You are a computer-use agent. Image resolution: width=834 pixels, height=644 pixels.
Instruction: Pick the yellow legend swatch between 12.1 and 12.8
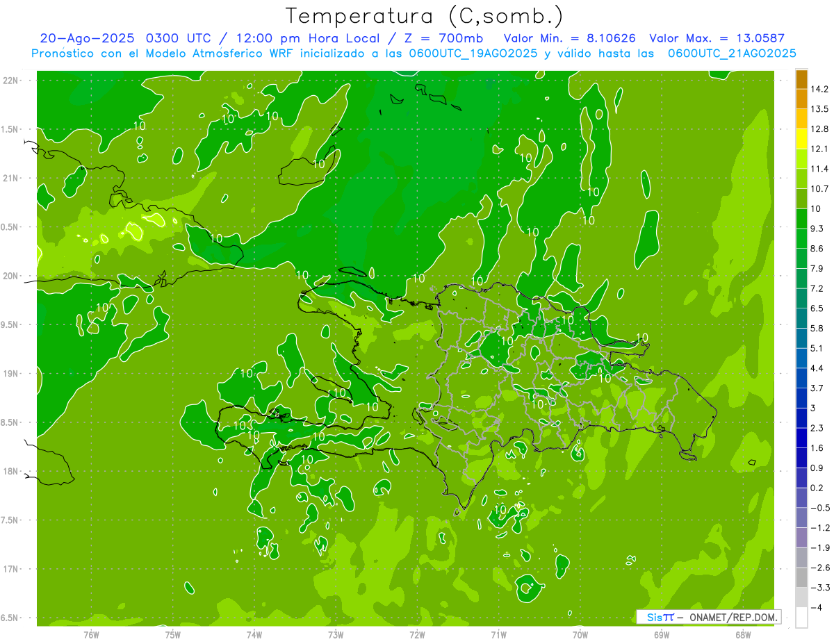[x=801, y=139]
